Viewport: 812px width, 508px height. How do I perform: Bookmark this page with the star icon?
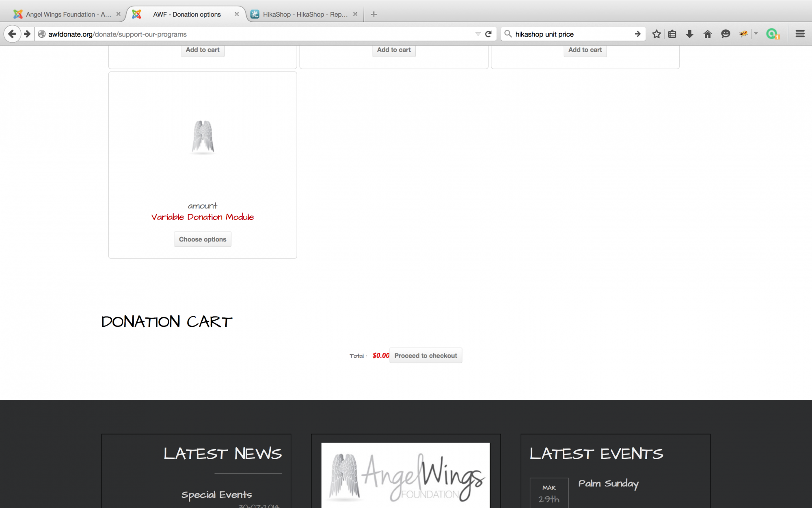[657, 34]
